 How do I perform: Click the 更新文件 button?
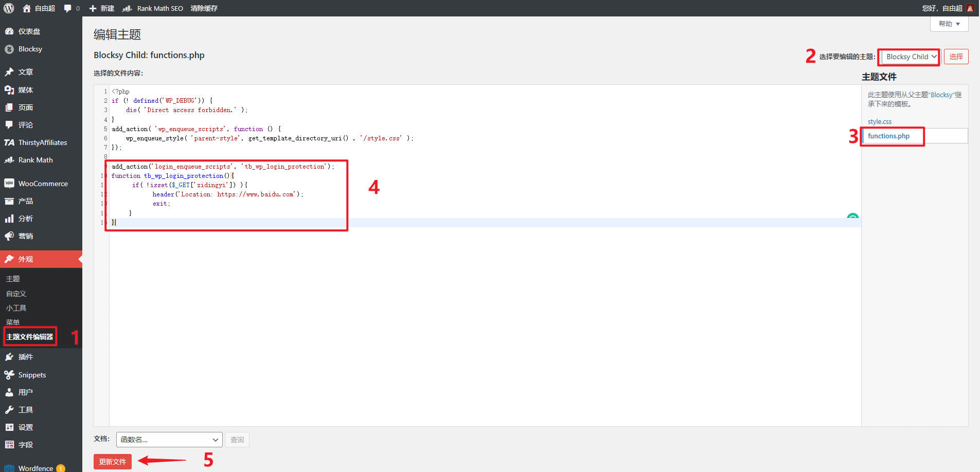(x=112, y=462)
